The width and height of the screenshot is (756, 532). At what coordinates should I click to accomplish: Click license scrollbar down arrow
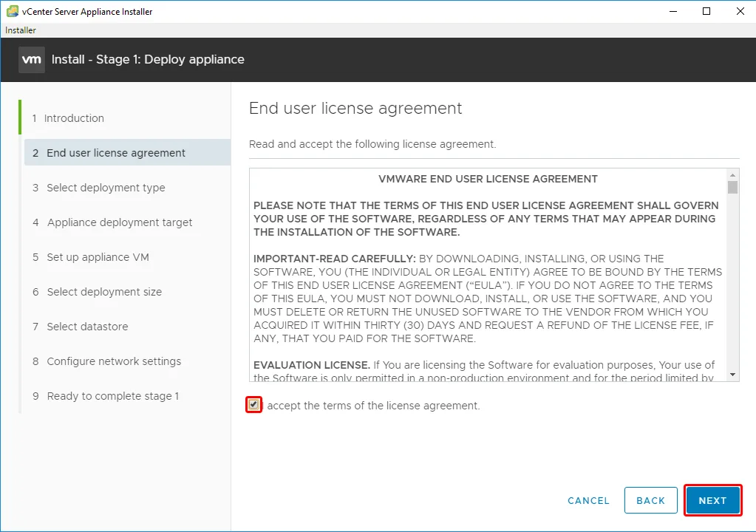(733, 375)
